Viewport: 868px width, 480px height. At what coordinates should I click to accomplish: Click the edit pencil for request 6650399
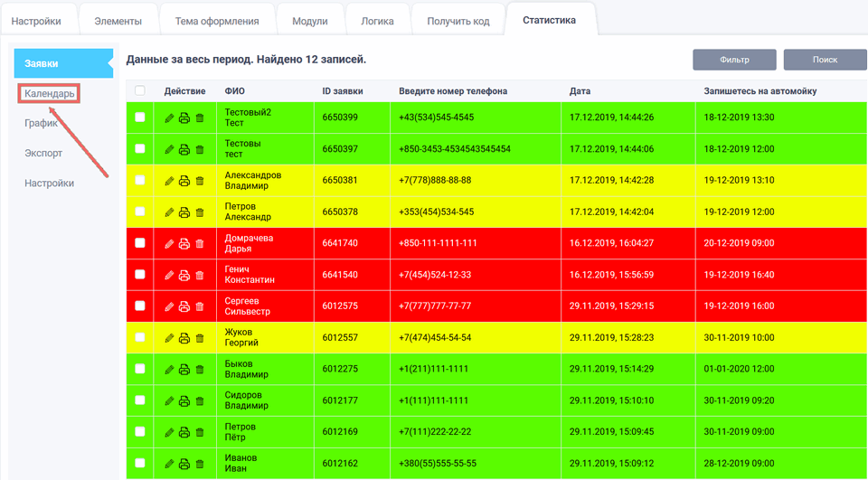(x=169, y=118)
